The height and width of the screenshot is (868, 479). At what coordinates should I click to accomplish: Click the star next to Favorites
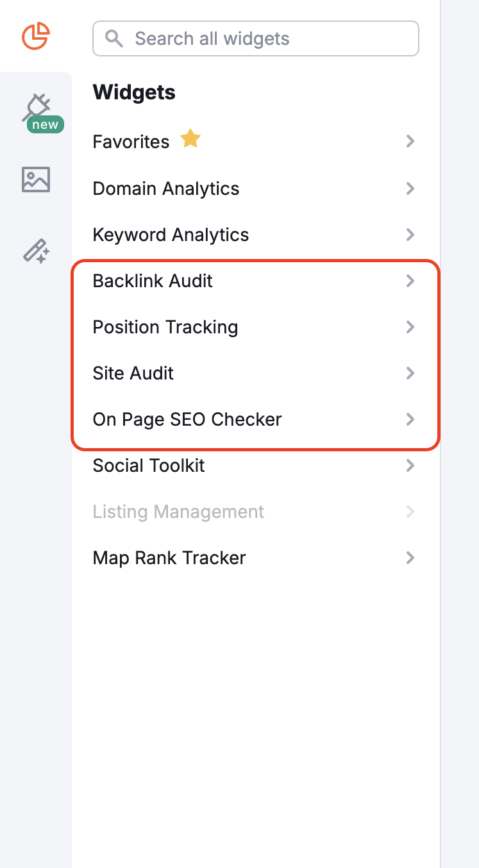pyautogui.click(x=190, y=139)
